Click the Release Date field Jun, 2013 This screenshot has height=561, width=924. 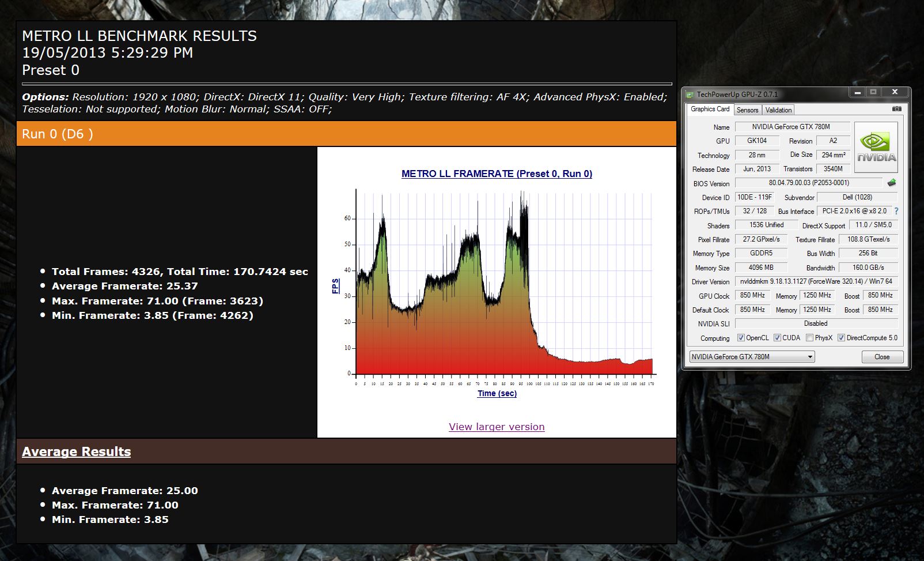(x=757, y=169)
